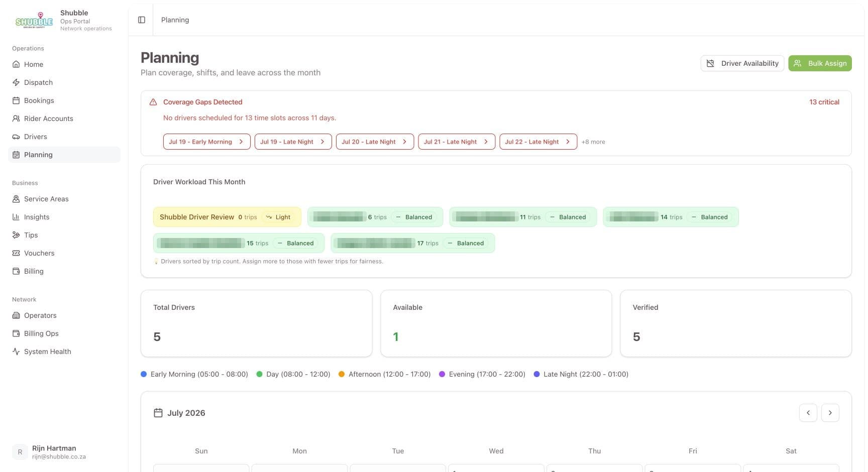Expand Jul 22 - Late Night chevron
Image resolution: width=868 pixels, height=472 pixels.
pos(568,142)
